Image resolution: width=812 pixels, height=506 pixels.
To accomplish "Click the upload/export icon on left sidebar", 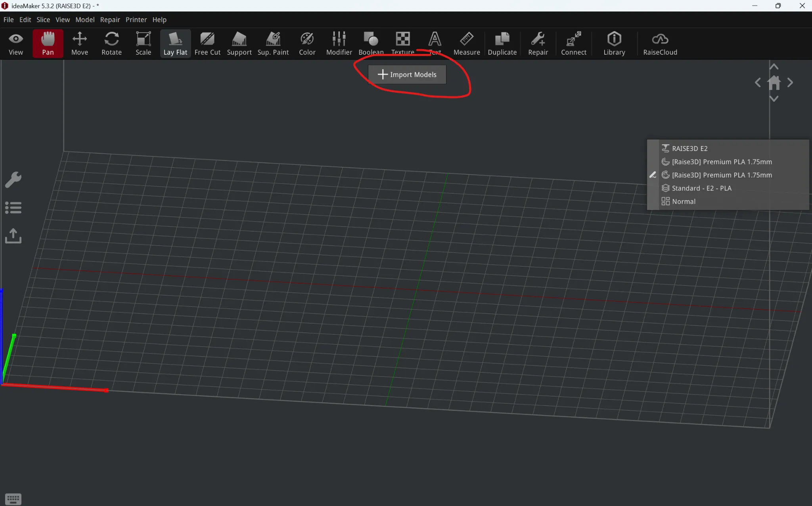I will click(13, 236).
